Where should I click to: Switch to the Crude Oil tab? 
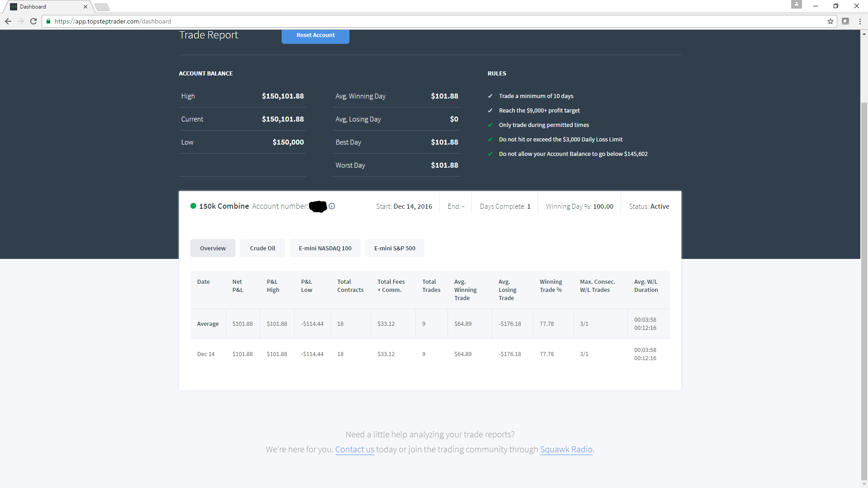(263, 248)
